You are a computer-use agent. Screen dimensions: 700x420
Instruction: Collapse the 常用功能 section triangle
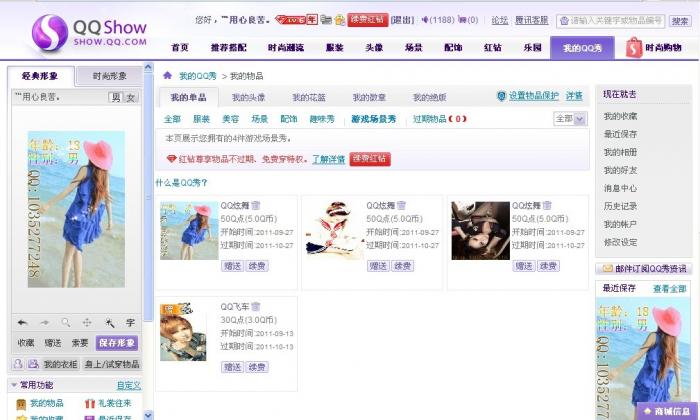click(14, 385)
